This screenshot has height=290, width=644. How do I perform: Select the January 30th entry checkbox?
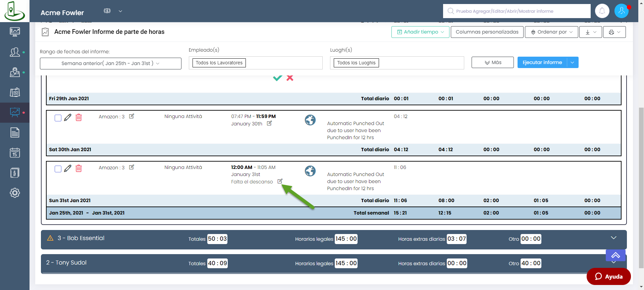[x=58, y=118]
